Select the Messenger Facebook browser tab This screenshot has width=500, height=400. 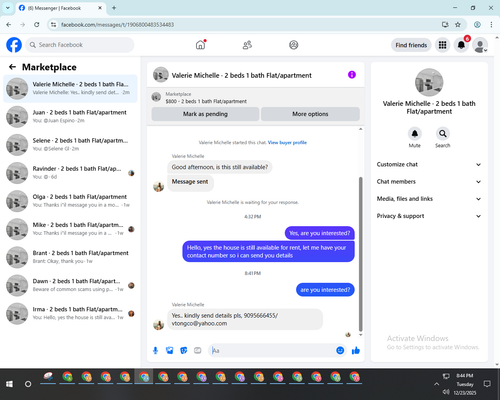coord(60,8)
